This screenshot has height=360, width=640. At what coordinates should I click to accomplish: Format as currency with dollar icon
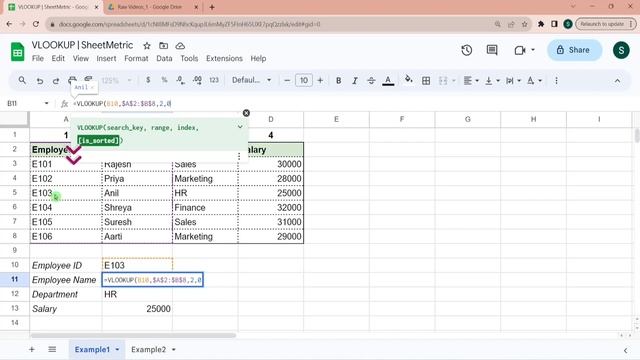click(148, 80)
